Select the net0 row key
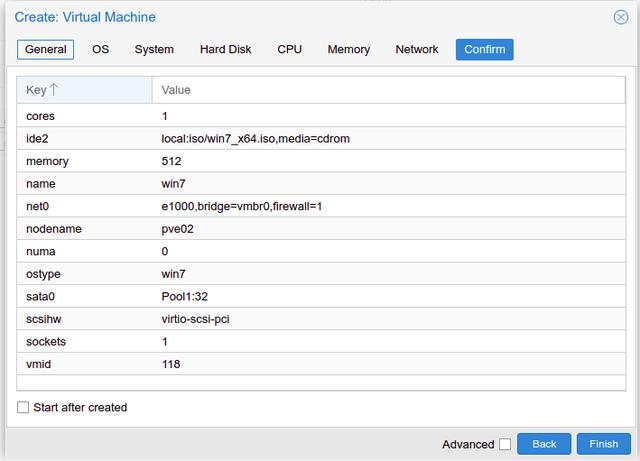The width and height of the screenshot is (640, 461). pyautogui.click(x=38, y=207)
